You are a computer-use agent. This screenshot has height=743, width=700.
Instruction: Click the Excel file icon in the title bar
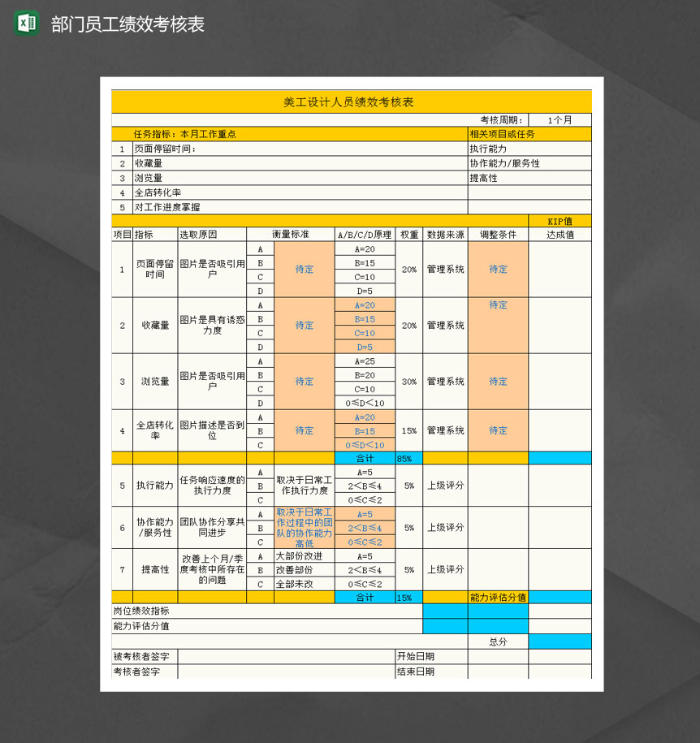[24, 24]
